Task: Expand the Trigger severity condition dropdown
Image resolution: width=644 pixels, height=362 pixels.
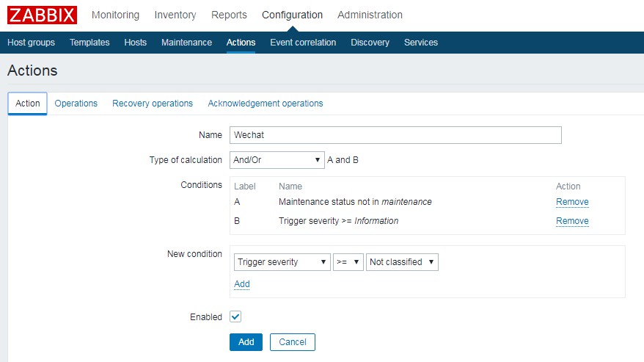Action: pyautogui.click(x=282, y=262)
